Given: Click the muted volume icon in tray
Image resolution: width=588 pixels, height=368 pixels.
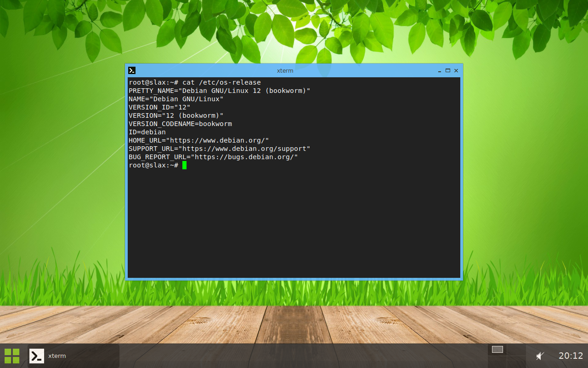Looking at the screenshot, I should (x=540, y=356).
